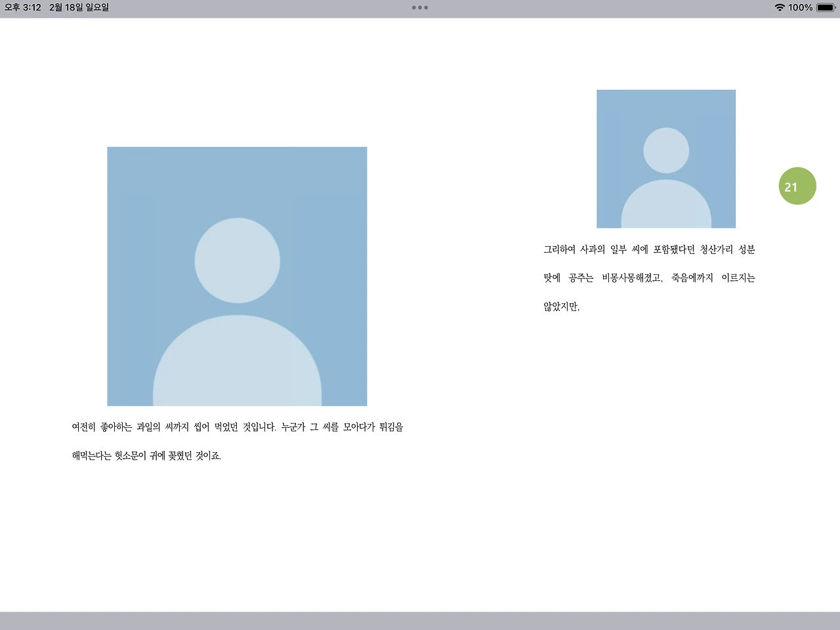Screen dimensions: 840x630
Task: Tap the battery status icon
Action: point(826,8)
